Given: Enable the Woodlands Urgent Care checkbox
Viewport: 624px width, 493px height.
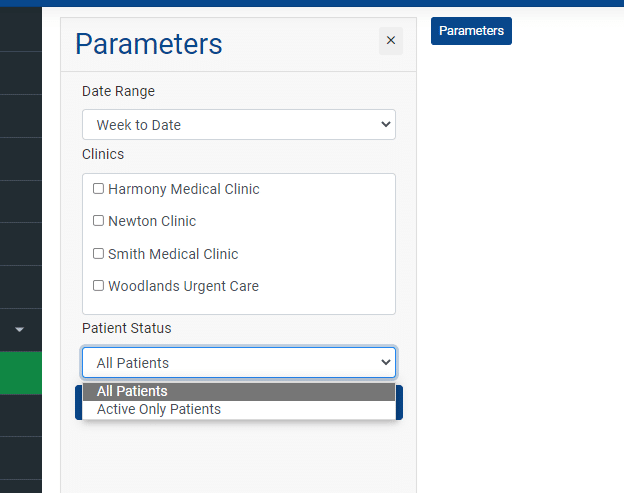Looking at the screenshot, I should (98, 285).
